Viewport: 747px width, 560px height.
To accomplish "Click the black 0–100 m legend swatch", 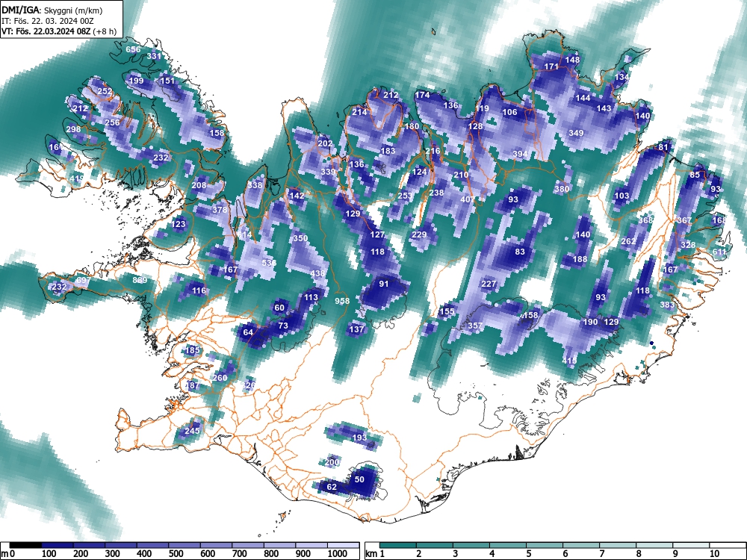I will 25,545.
